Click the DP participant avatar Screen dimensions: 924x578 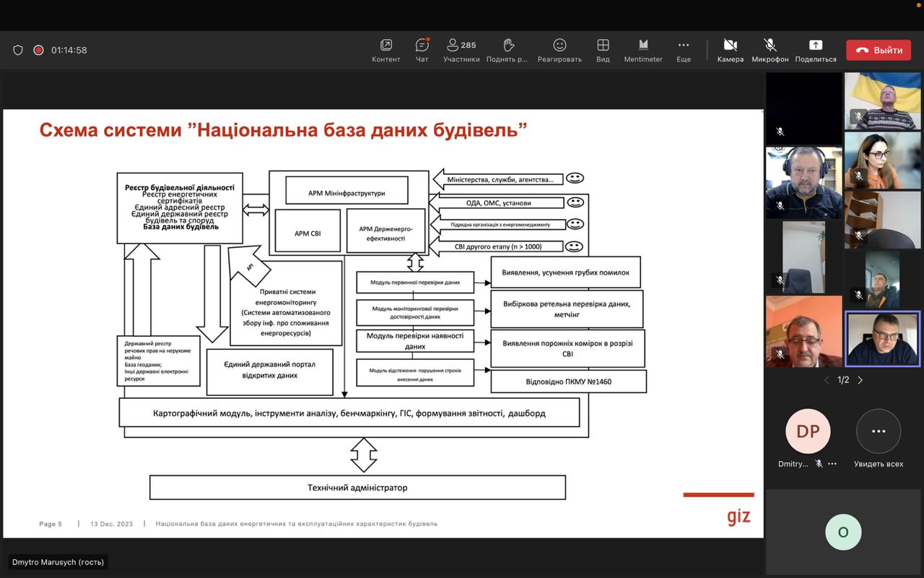(808, 431)
